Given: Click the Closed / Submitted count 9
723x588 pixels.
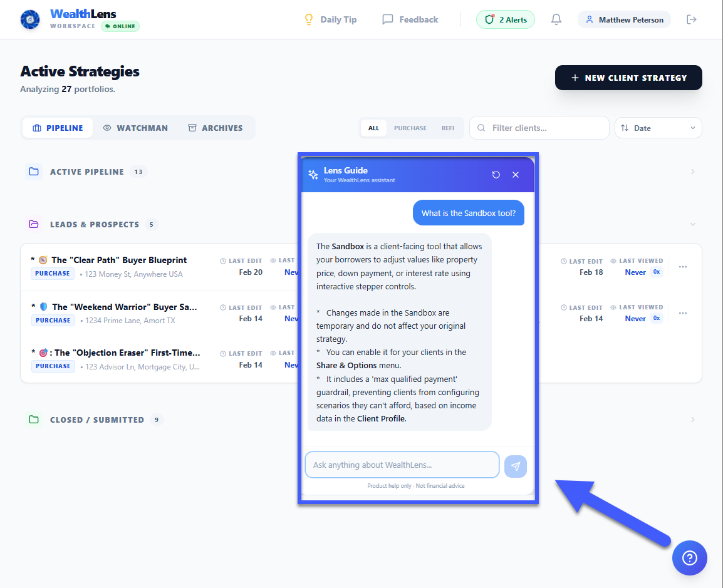Looking at the screenshot, I should pyautogui.click(x=157, y=420).
